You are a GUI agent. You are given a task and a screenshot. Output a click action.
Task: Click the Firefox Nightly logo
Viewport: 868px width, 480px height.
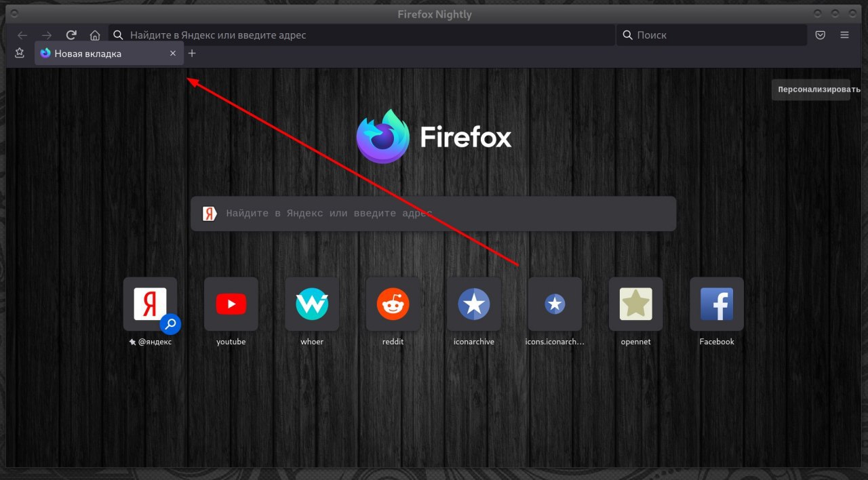pos(383,136)
